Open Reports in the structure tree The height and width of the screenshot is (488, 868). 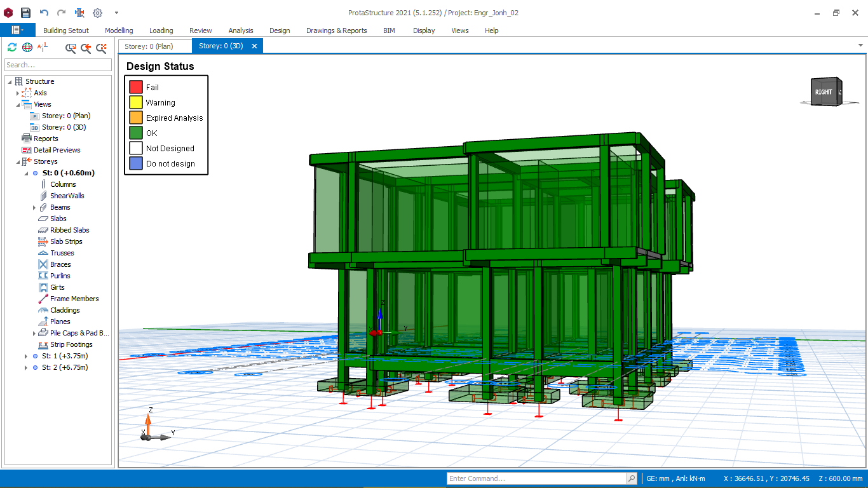pyautogui.click(x=46, y=139)
